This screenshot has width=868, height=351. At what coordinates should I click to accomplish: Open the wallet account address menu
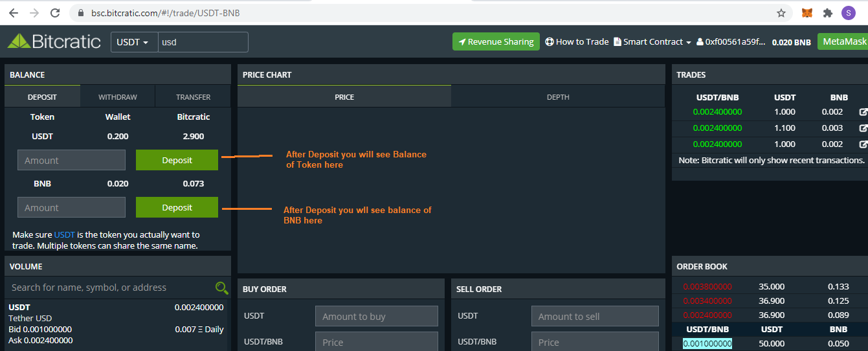coord(731,42)
